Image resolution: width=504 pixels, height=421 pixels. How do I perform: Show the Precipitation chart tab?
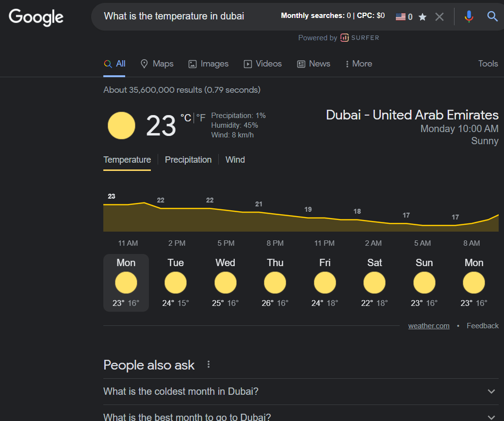point(188,160)
